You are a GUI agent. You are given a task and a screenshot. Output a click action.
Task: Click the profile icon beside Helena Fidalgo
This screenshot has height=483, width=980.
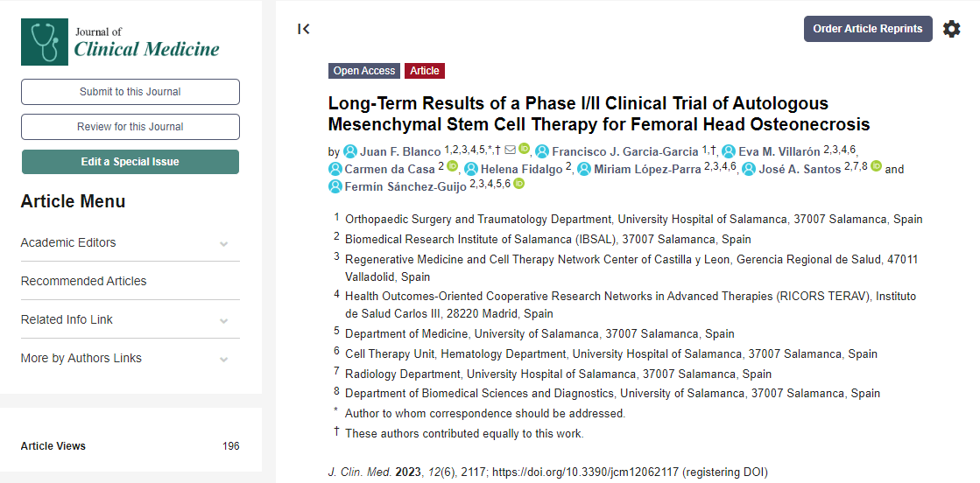(471, 169)
